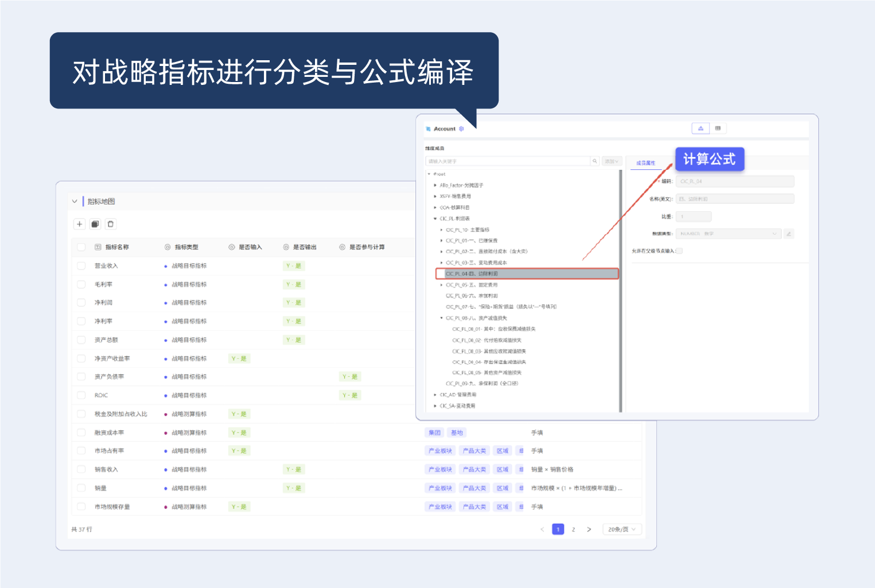Click the settings gear icon beside Account

pyautogui.click(x=461, y=128)
